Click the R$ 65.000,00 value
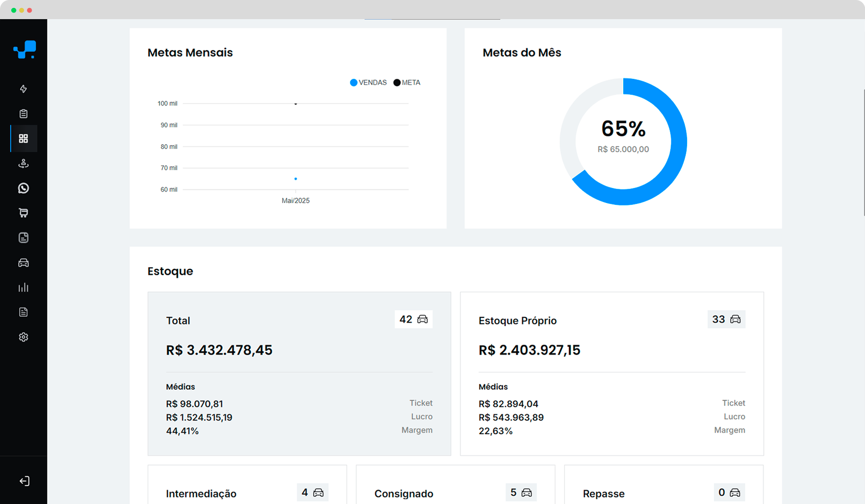 point(623,149)
